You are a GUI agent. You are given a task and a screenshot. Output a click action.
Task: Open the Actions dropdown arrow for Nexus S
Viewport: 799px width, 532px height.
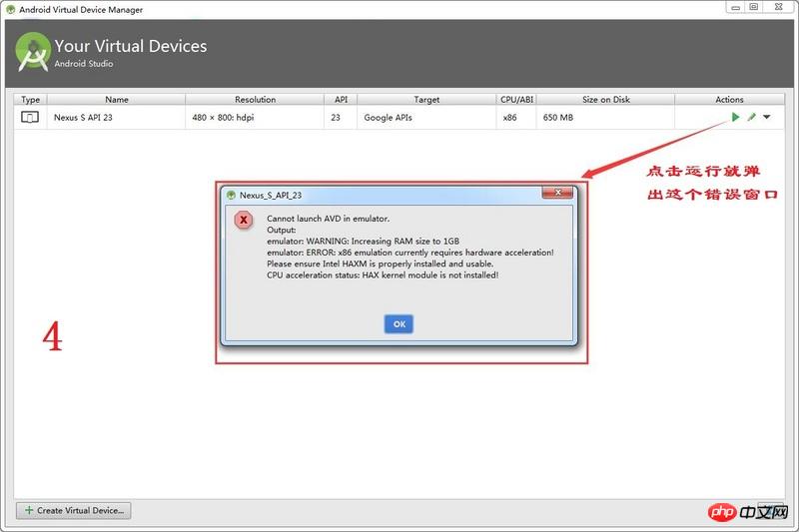[x=767, y=117]
